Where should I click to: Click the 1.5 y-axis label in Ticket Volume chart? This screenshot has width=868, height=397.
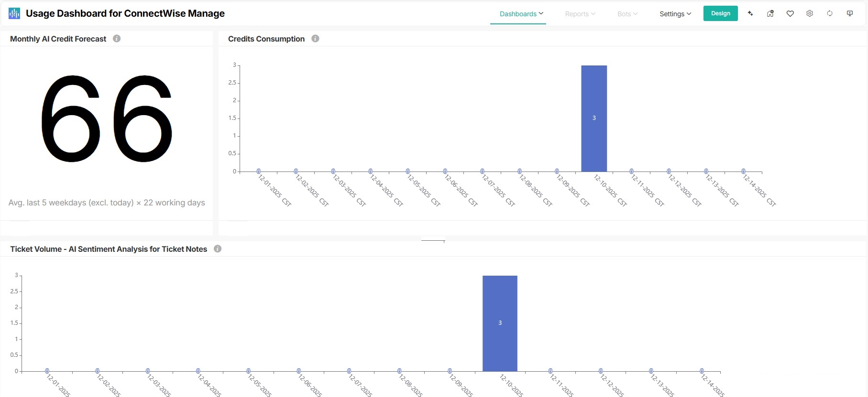coord(14,323)
